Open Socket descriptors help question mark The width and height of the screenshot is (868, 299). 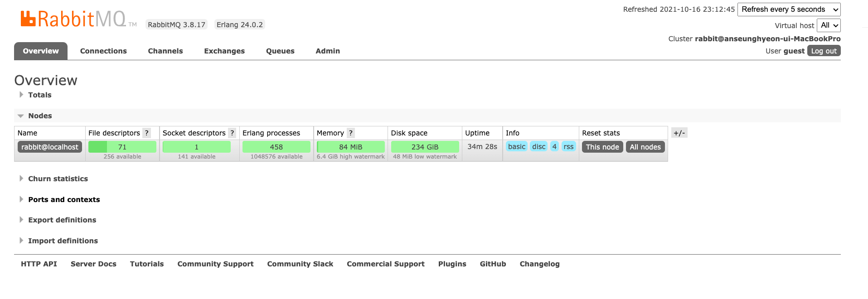[232, 133]
